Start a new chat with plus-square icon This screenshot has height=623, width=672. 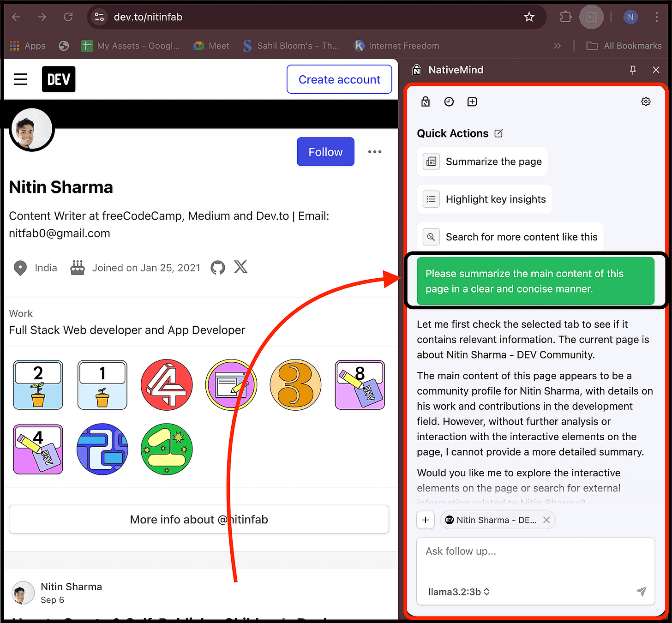pyautogui.click(x=472, y=102)
